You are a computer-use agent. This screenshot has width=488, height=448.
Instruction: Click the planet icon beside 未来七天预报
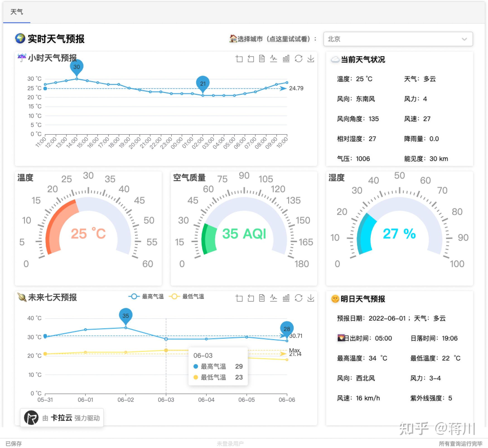point(22,297)
